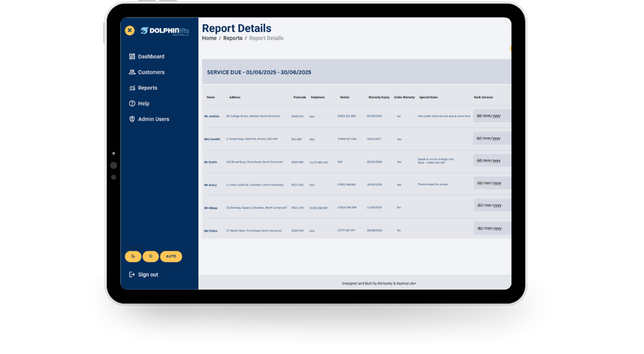Click note 'Speak to son to arrange visit'
The image size is (644, 354).
(435, 159)
